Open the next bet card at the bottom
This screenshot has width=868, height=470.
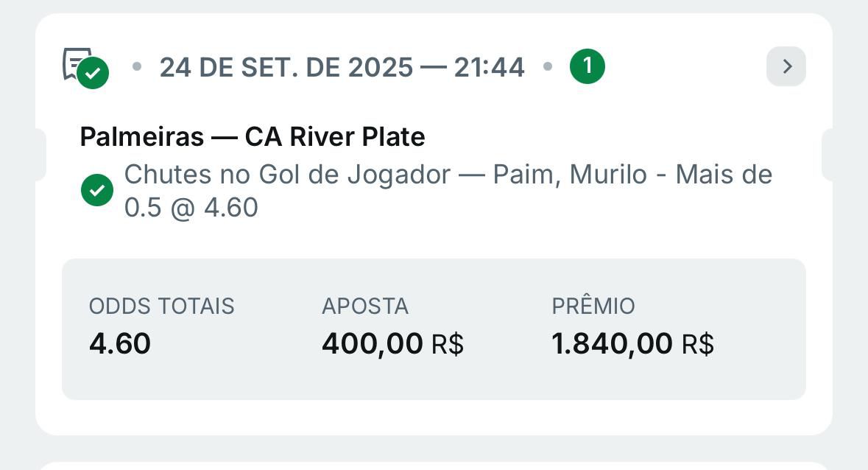pos(434,465)
